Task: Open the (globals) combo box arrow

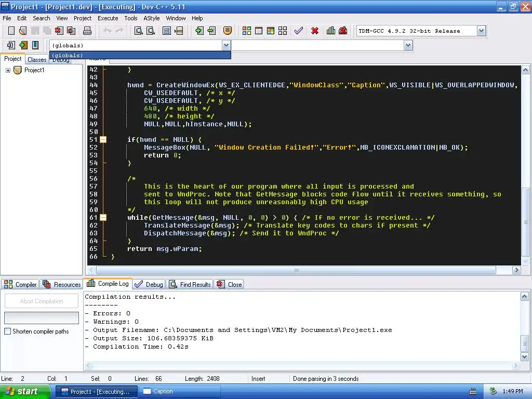Action: pos(227,45)
